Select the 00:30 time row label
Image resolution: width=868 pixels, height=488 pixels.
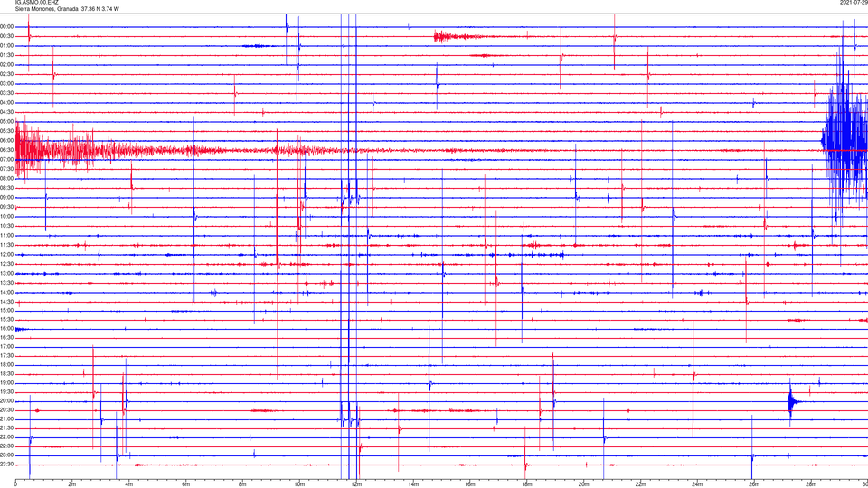click(6, 36)
